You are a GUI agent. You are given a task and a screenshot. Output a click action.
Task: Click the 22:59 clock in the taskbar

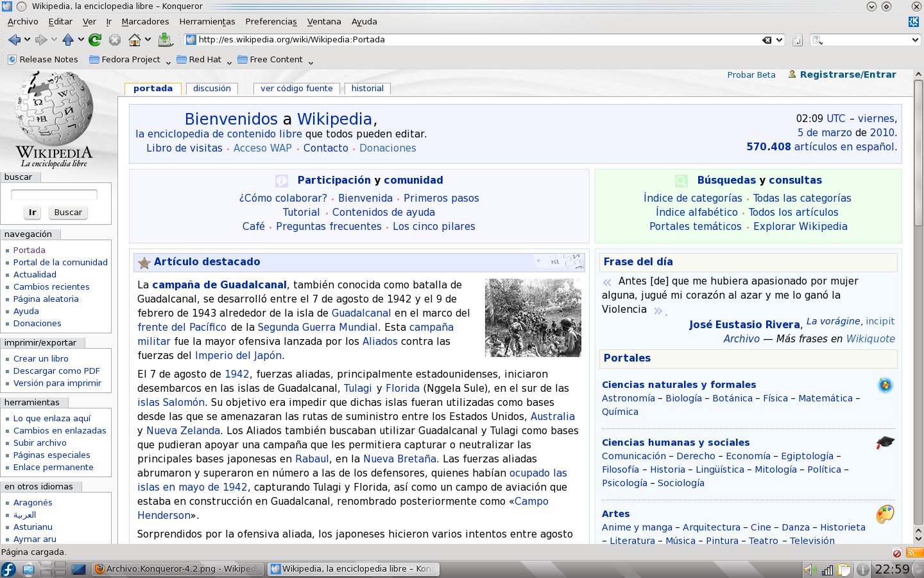click(892, 569)
